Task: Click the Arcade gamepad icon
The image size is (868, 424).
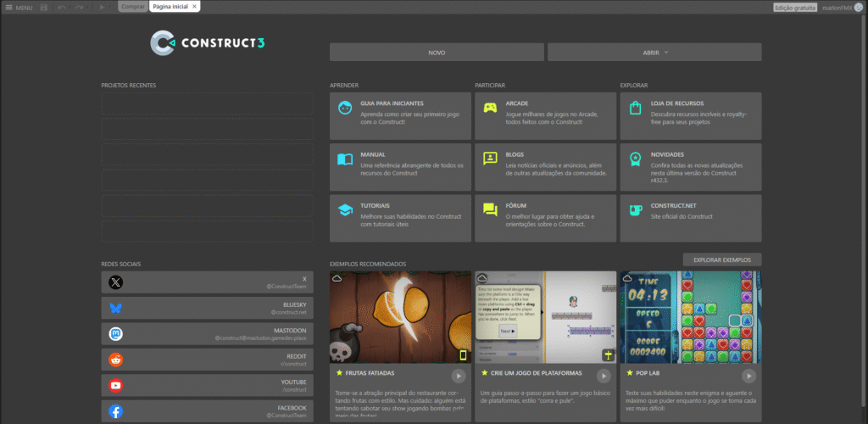Action: pos(491,108)
